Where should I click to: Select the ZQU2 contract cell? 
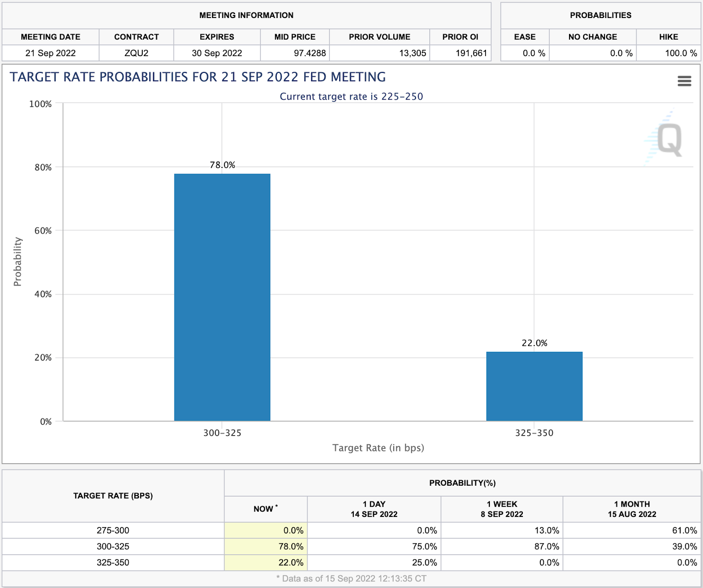click(x=137, y=53)
